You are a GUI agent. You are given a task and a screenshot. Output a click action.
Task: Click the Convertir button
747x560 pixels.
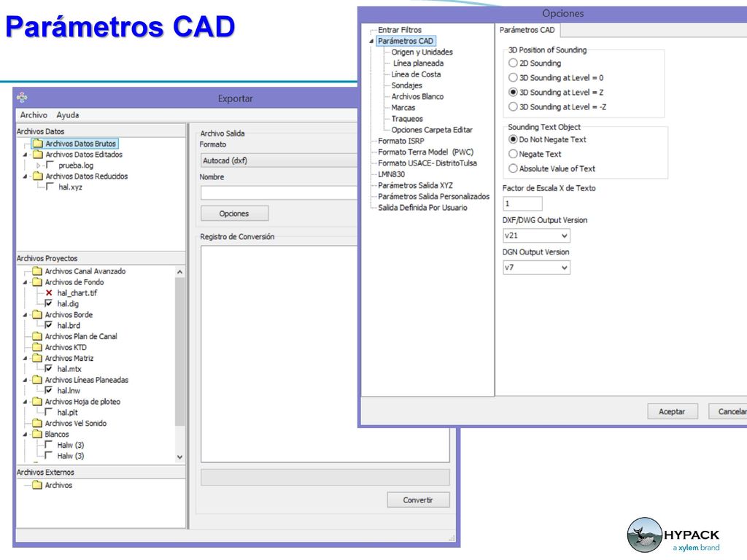418,500
